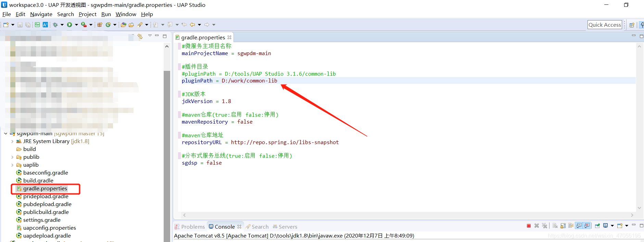644x242 pixels.
Task: Click Link with Editor icon in explorer
Action: pyautogui.click(x=140, y=36)
